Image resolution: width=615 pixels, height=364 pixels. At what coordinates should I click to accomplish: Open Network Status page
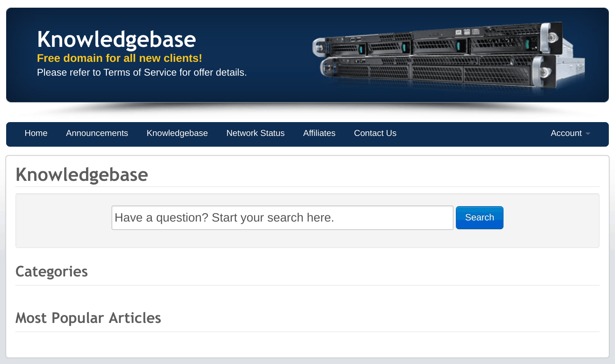(x=255, y=133)
